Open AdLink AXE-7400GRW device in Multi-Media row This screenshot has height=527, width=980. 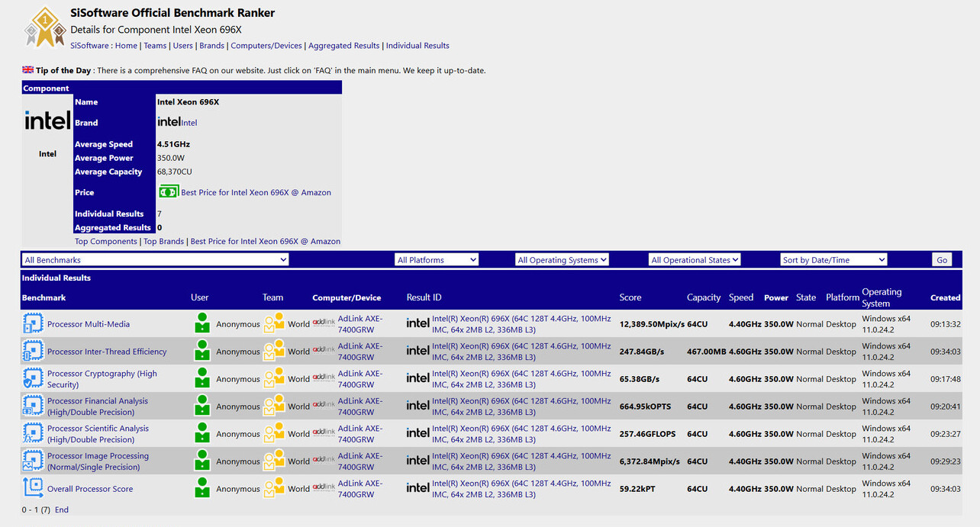361,324
